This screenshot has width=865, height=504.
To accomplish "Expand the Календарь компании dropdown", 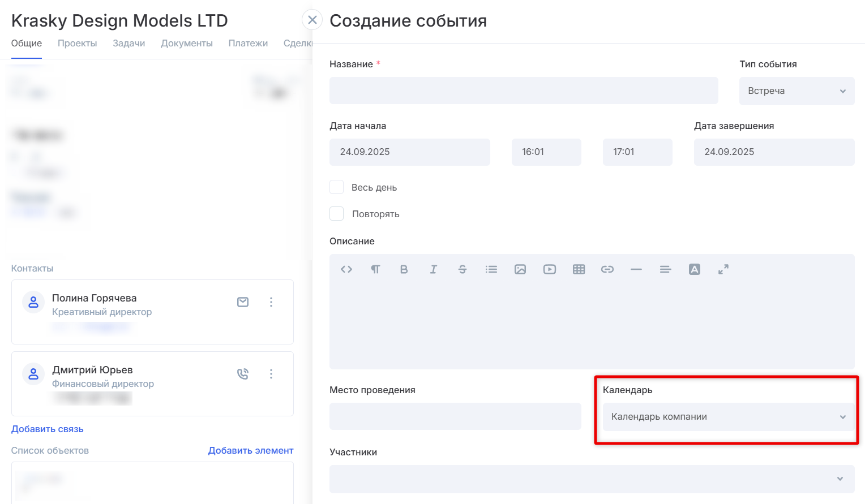I will (x=728, y=417).
